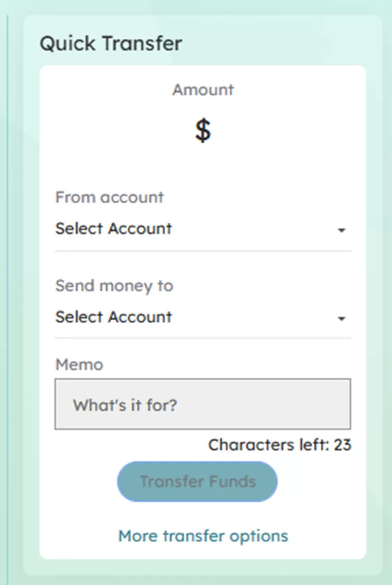
Task: Open More transfer options
Action: (x=203, y=536)
